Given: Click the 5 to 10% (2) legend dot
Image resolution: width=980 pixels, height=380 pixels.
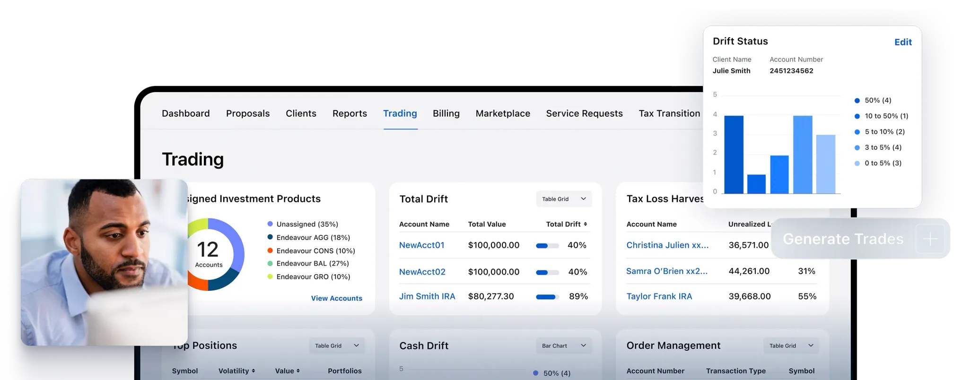Looking at the screenshot, I should click(x=857, y=132).
